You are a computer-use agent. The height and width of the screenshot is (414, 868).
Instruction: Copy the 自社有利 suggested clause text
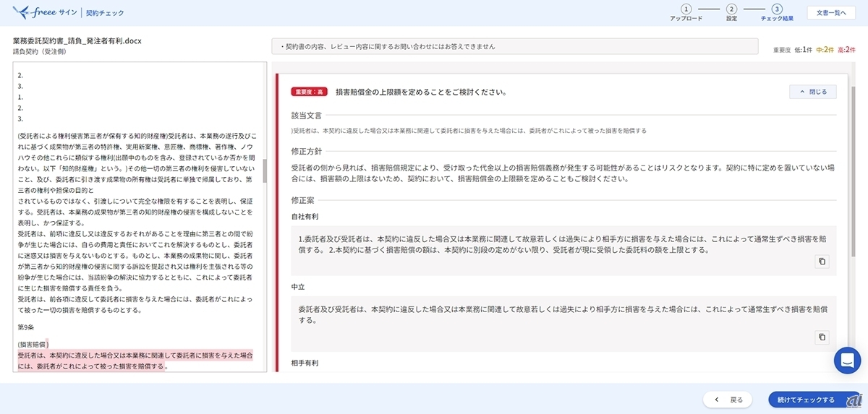coord(822,262)
